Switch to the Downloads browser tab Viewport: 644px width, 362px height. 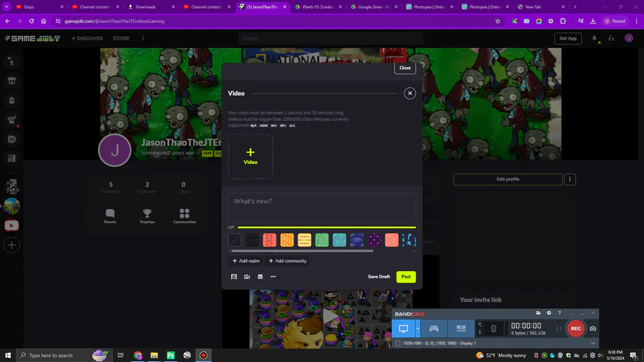(151, 6)
